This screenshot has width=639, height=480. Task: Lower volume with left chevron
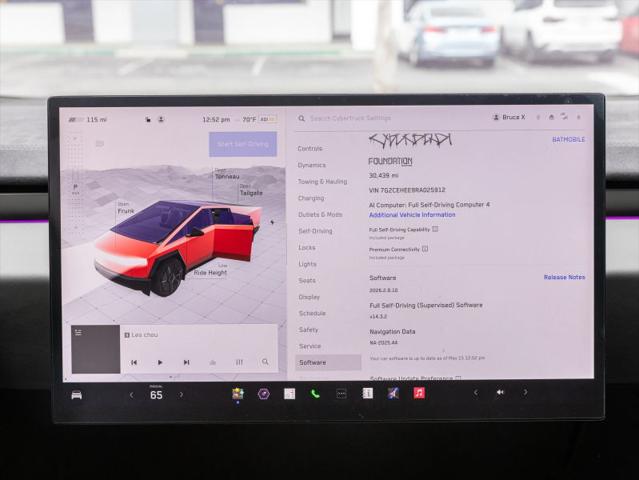[476, 392]
